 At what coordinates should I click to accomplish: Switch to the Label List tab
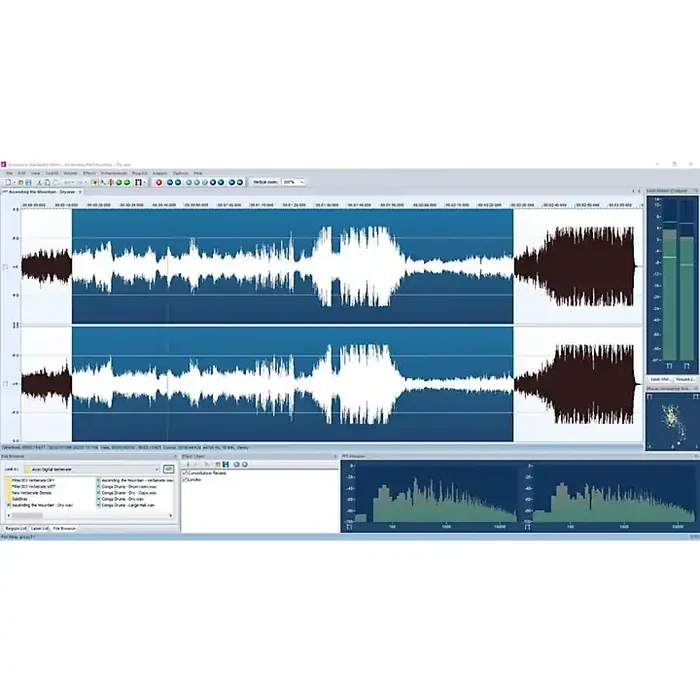40,529
